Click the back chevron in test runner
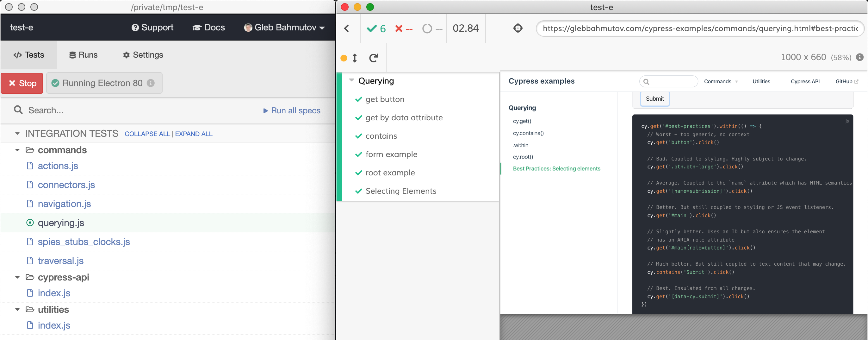The image size is (868, 340). coord(347,28)
